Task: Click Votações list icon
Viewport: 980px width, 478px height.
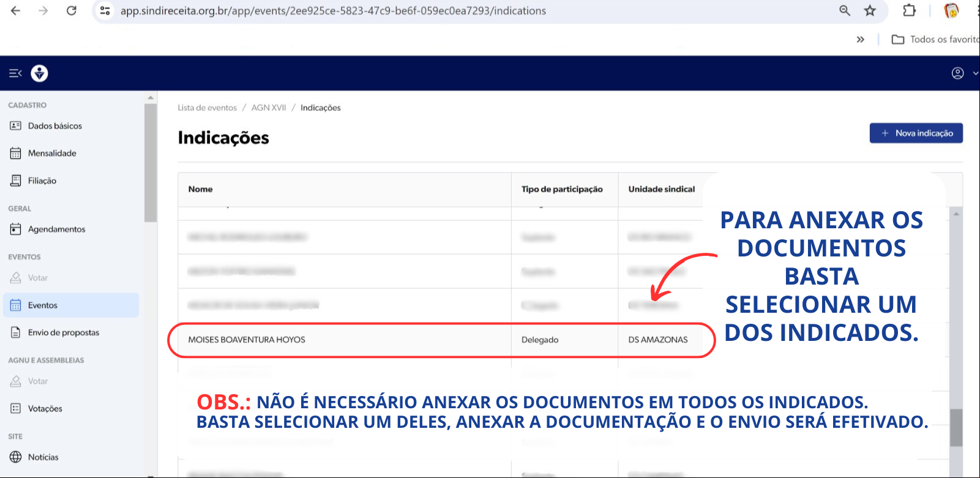Action: (x=16, y=408)
